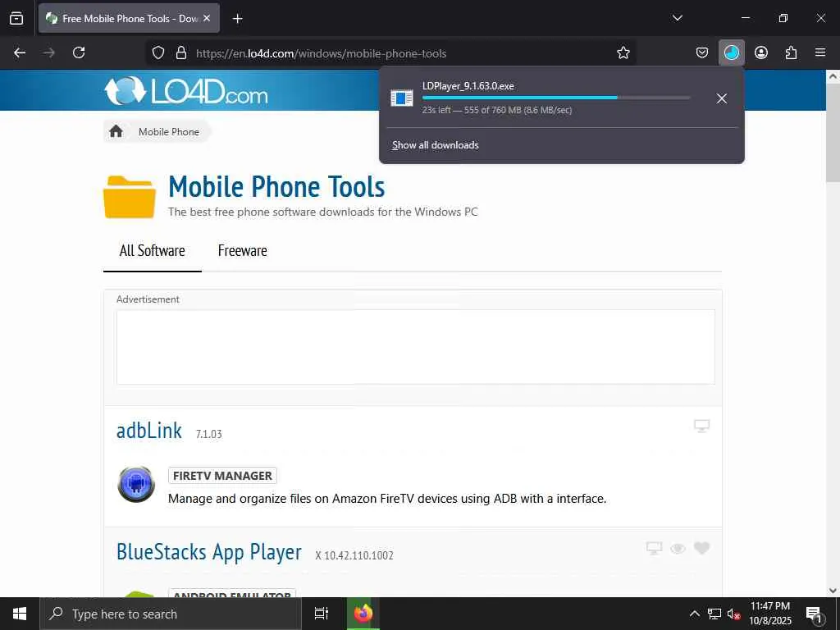Switch to the All Software tab
This screenshot has width=840, height=630.
(152, 251)
